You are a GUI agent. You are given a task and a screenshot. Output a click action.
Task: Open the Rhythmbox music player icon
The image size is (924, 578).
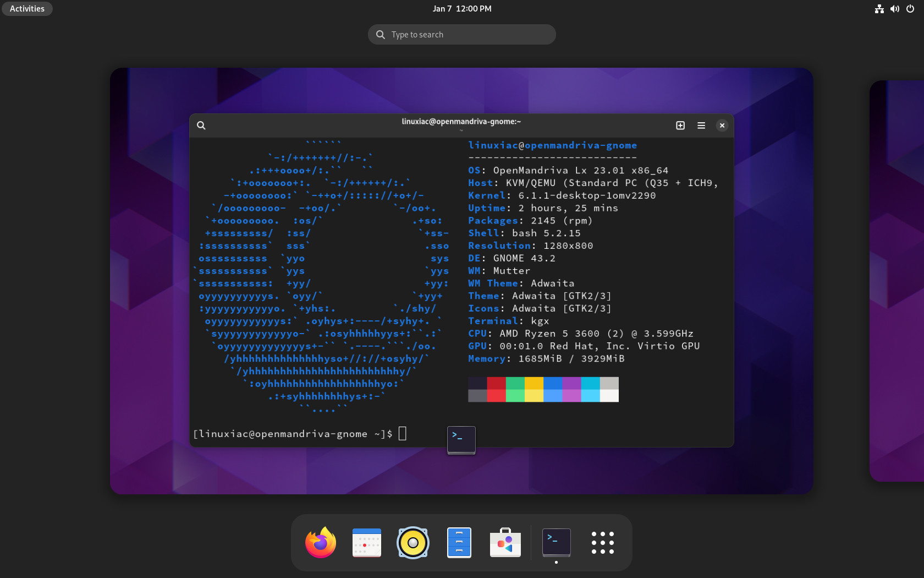[x=413, y=543]
